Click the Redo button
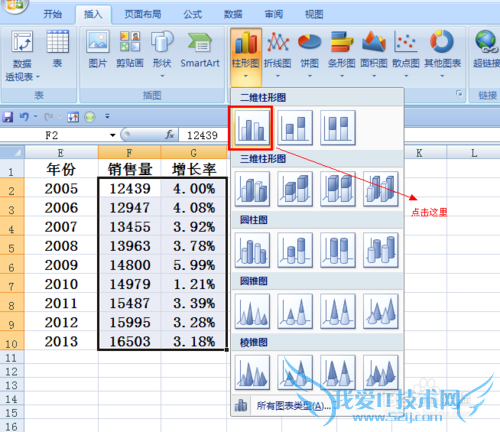 click(49, 117)
